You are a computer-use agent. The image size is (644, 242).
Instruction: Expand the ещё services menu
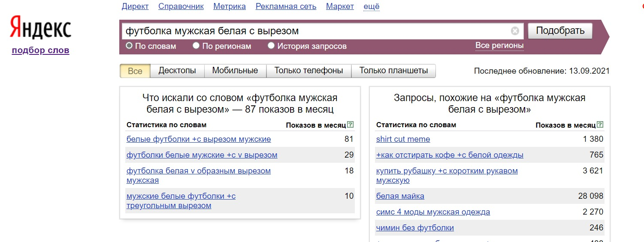click(372, 6)
